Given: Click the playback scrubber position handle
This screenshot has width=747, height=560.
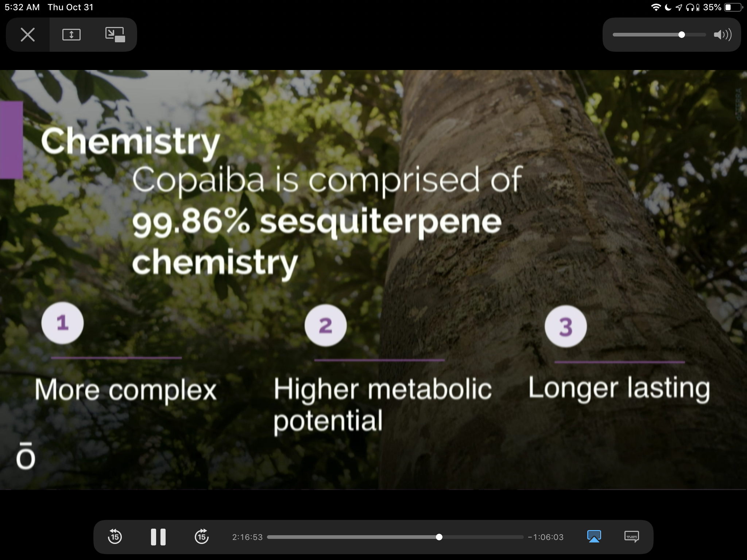Looking at the screenshot, I should 439,537.
